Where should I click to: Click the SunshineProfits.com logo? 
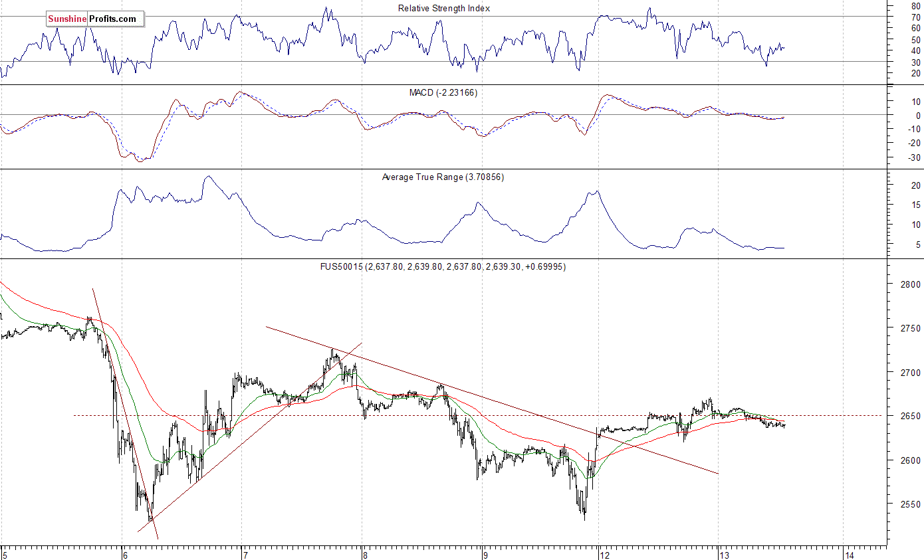point(95,19)
